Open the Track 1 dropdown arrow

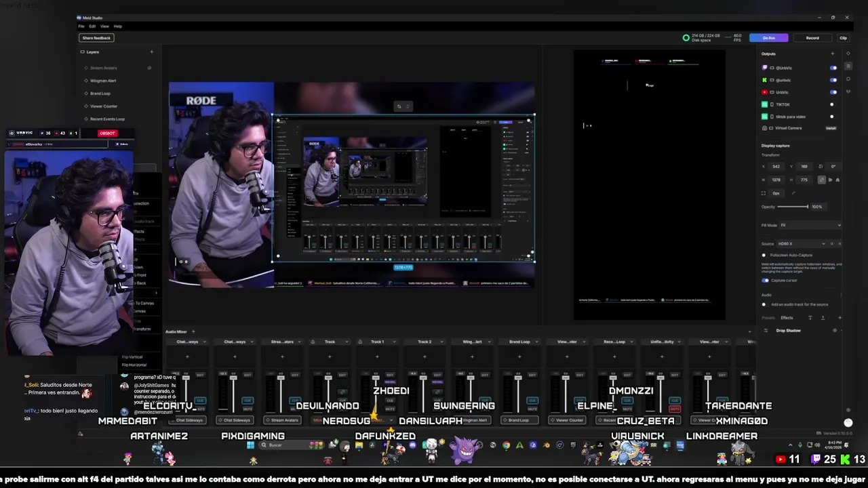(x=393, y=342)
